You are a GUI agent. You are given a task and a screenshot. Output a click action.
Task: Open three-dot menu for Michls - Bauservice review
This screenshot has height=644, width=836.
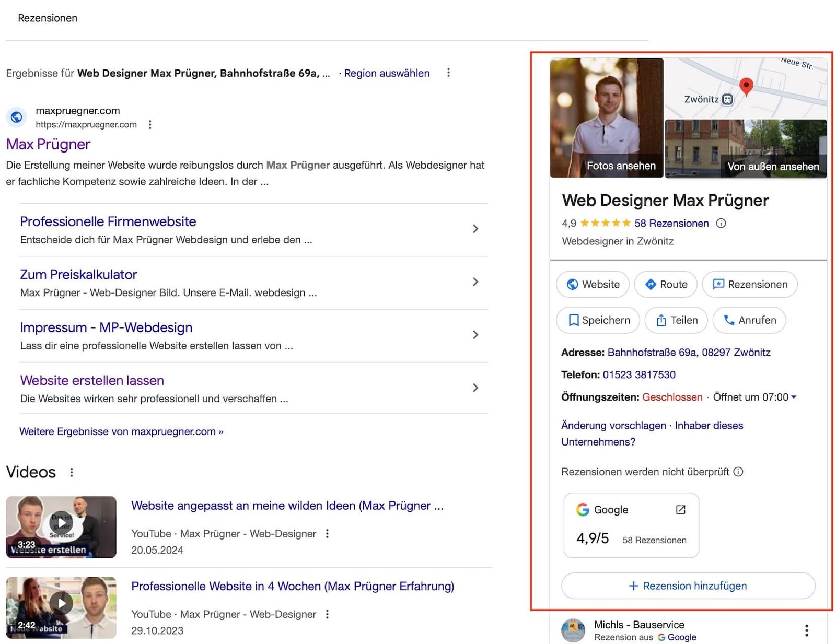pyautogui.click(x=807, y=630)
